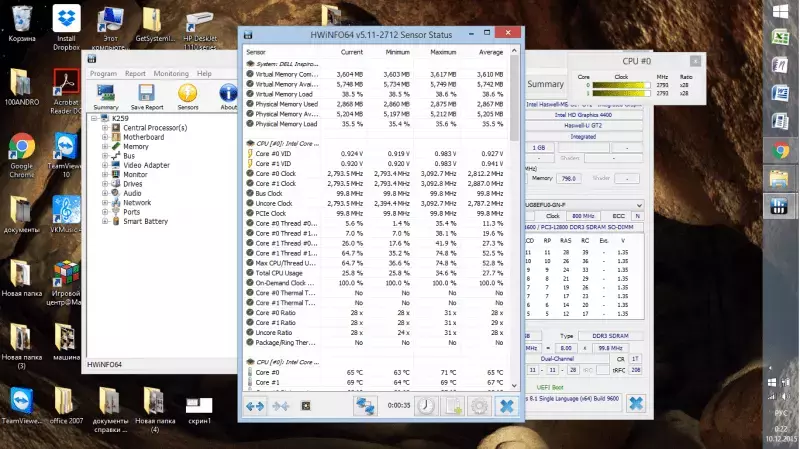The image size is (800, 449).
Task: Select the Bus Clock sensor row
Action: point(376,193)
